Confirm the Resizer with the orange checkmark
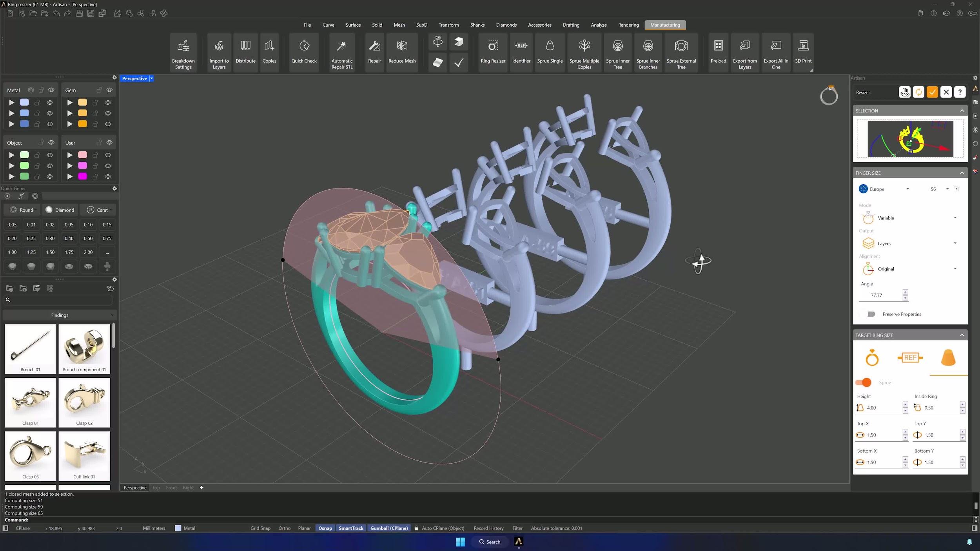Viewport: 980px width, 551px height. 932,92
